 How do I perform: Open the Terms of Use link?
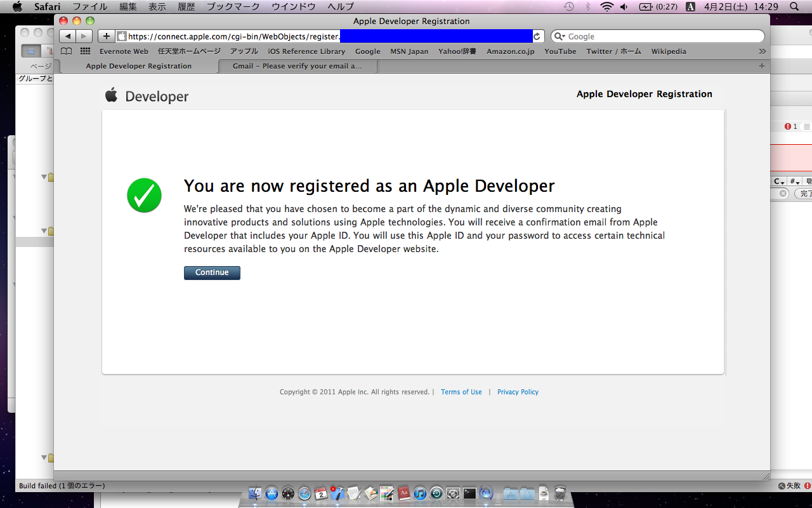(461, 392)
